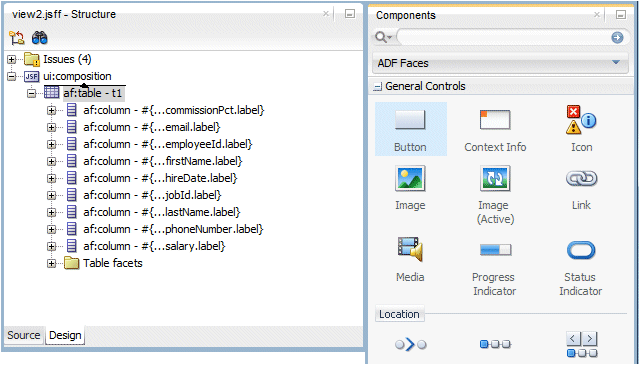Viewport: 640px width, 365px height.
Task: Select the Context Info component
Action: coord(495,129)
